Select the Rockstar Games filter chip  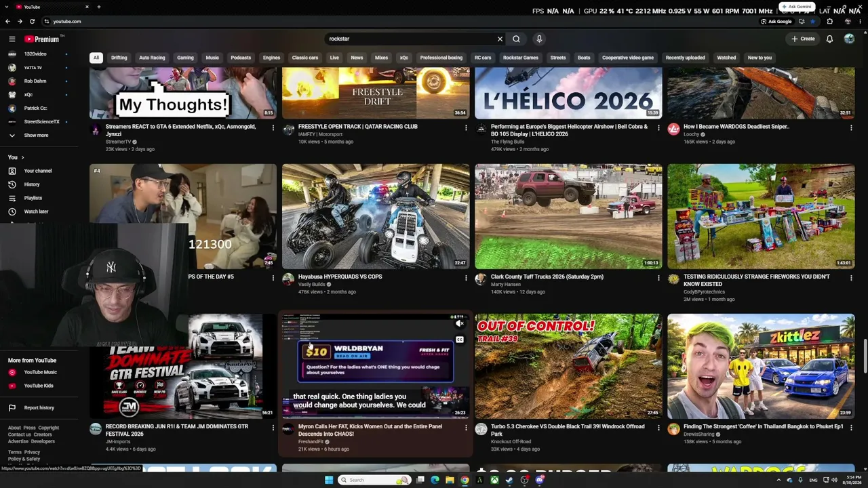521,58
